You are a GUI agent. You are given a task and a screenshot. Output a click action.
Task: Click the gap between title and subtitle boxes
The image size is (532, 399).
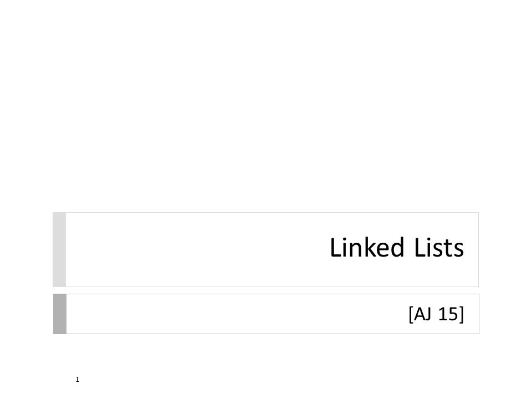pyautogui.click(x=266, y=290)
